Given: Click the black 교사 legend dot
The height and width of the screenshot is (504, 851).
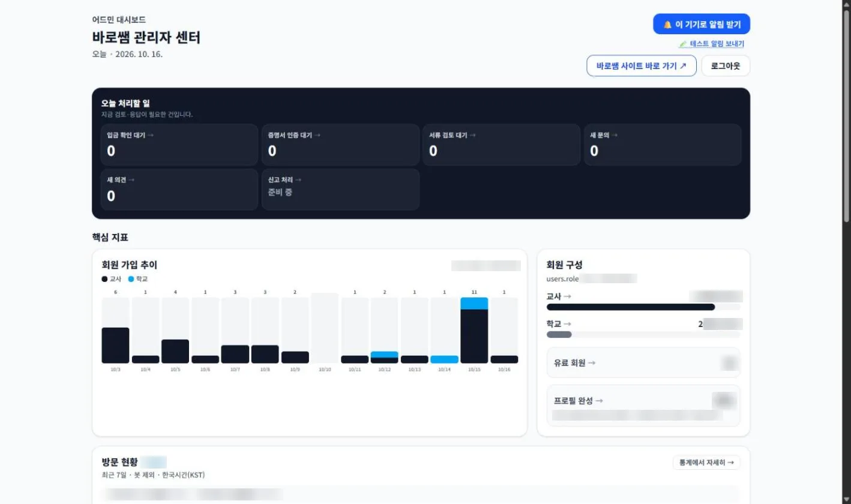Looking at the screenshot, I should point(105,279).
